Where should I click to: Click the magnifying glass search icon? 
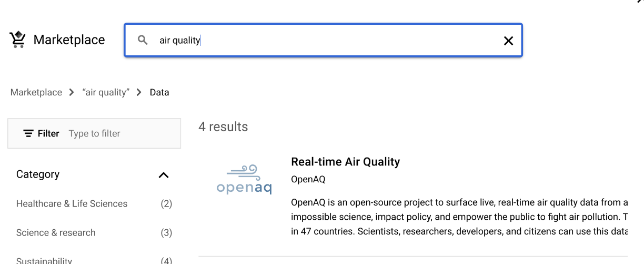click(143, 40)
